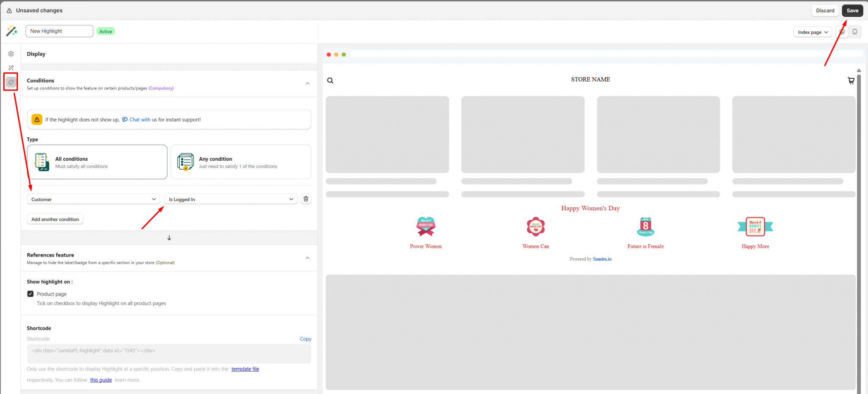Click the Future is Female calendar badge
Viewport: 868px width, 394px height.
645,226
